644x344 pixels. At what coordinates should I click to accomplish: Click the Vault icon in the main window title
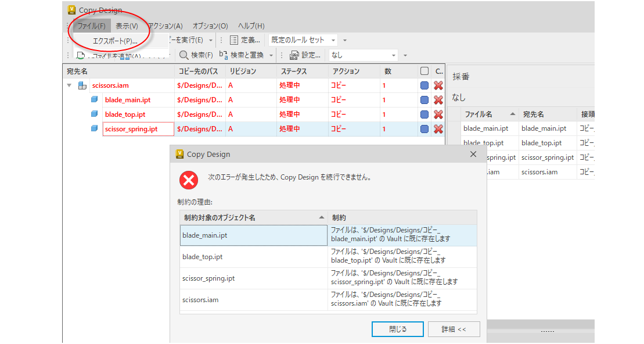pos(71,10)
